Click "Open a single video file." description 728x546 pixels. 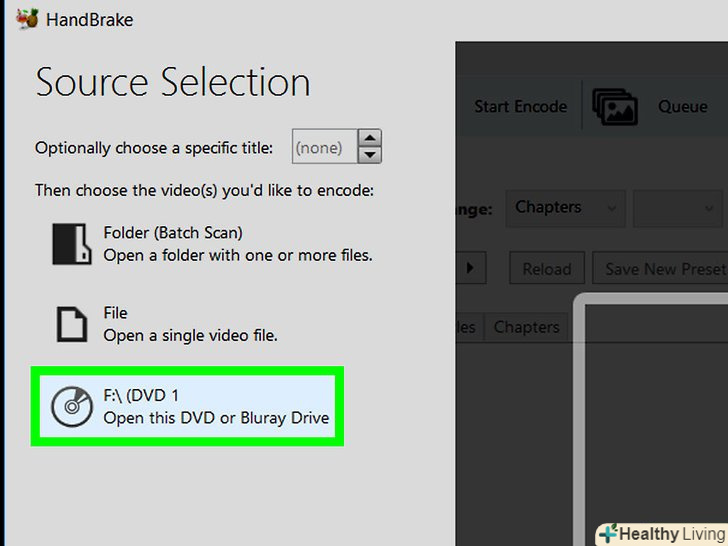coord(190,335)
